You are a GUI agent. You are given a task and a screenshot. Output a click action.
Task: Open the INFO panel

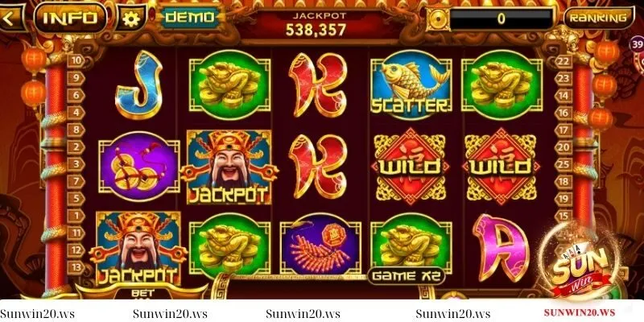point(70,18)
